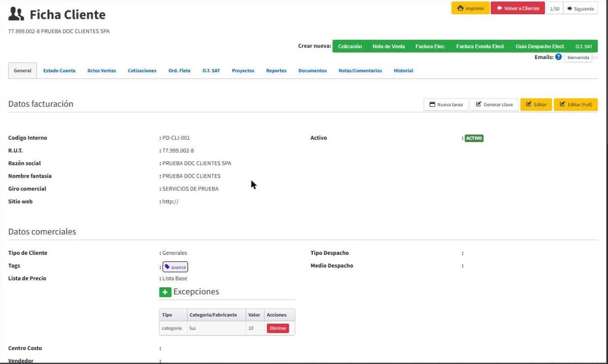Click the avance tag
Viewport: 608px width, 364px height.
(x=175, y=267)
